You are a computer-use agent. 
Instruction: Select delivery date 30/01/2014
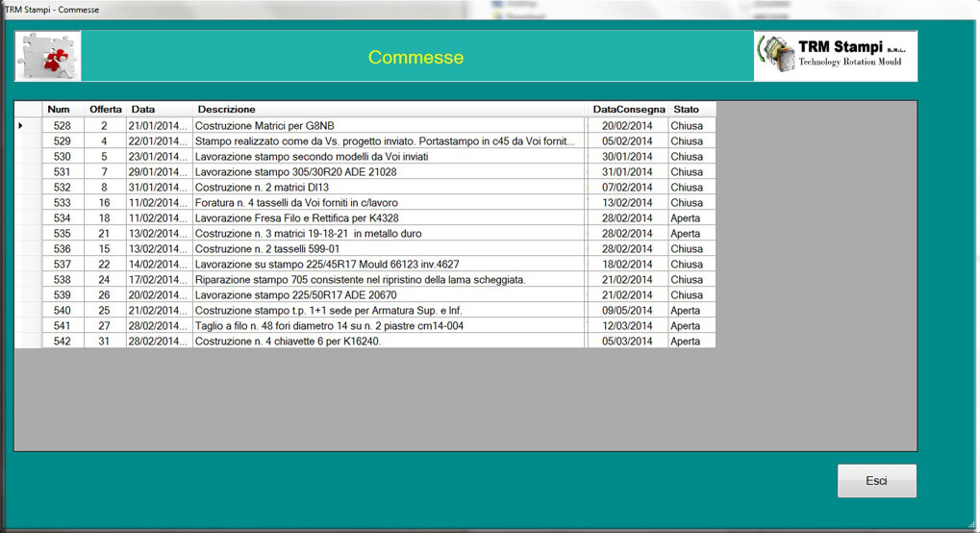coord(628,157)
